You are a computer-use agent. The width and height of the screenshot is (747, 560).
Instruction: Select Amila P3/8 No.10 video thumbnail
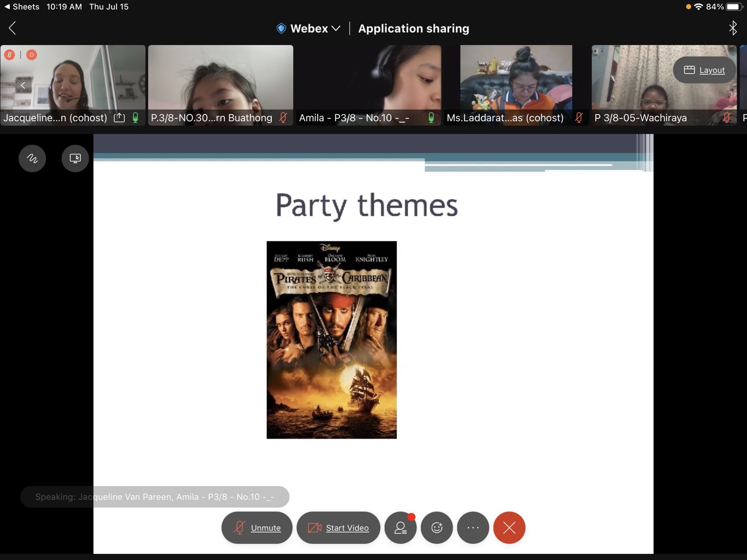(369, 85)
